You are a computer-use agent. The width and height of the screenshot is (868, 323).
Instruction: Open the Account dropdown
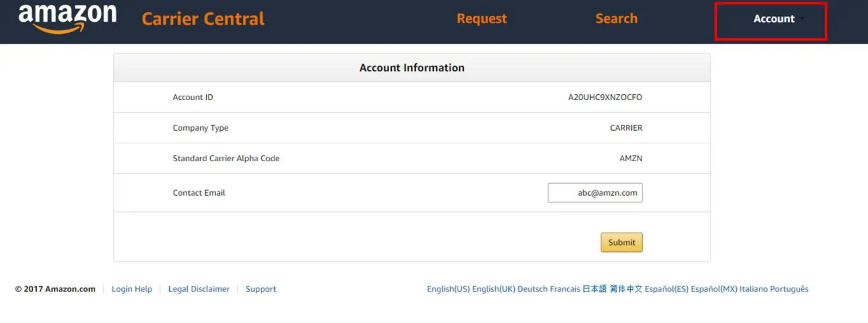773,18
